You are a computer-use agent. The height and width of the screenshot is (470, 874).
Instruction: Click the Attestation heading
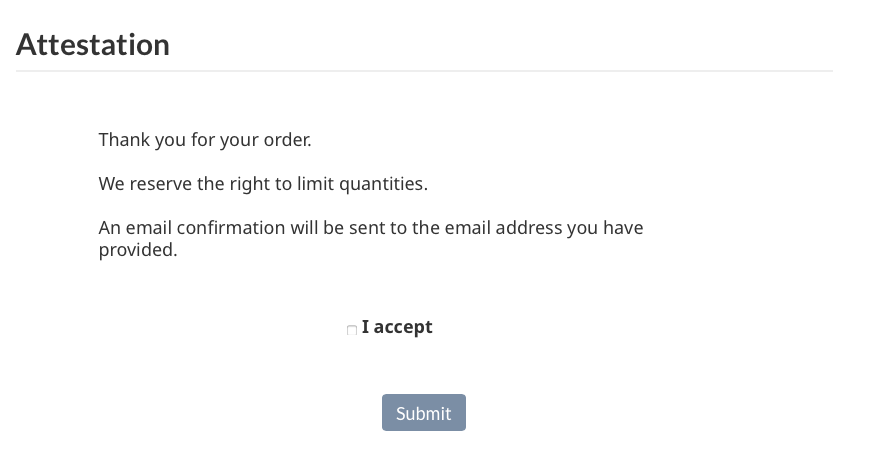[93, 45]
